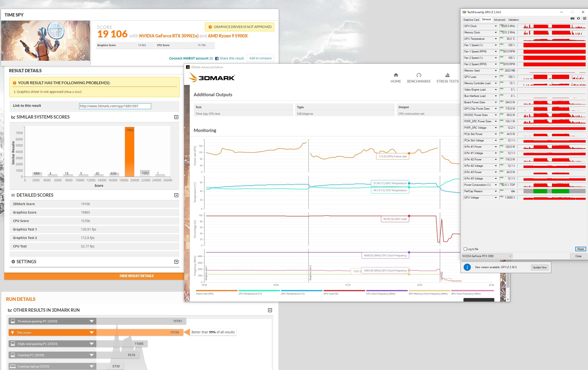Image resolution: width=588 pixels, height=370 pixels.
Task: Open the BENCHMARKS gauge icon in 3DMark
Action: tap(419, 75)
